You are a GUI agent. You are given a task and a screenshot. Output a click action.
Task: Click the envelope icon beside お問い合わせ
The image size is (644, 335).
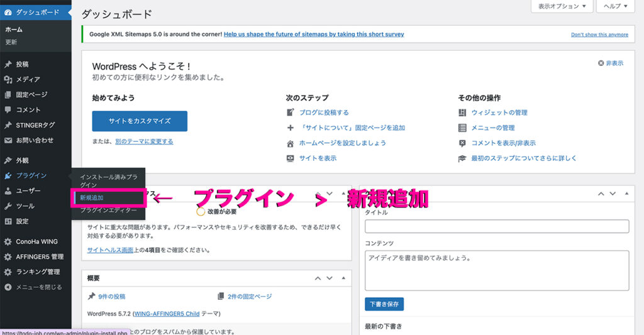click(8, 140)
